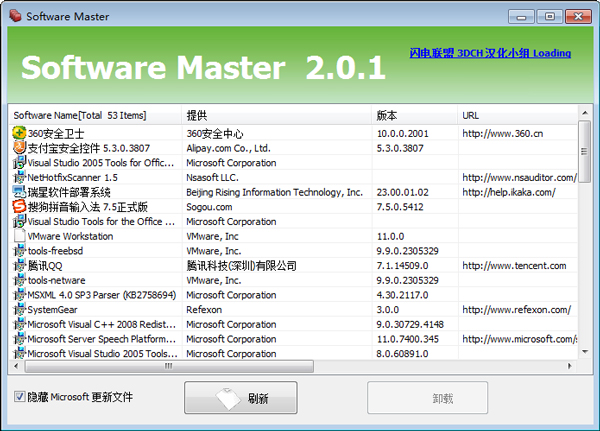Sort by the 提供 column header
The width and height of the screenshot is (600, 431).
[x=277, y=115]
